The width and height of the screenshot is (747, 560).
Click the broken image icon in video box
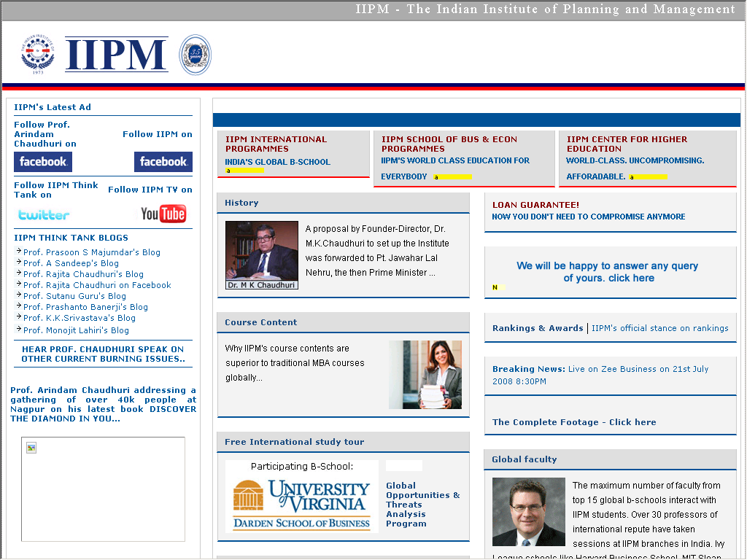click(x=31, y=448)
